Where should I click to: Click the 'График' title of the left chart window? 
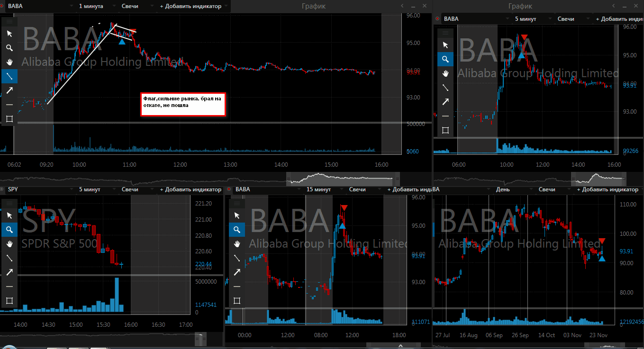pyautogui.click(x=314, y=6)
